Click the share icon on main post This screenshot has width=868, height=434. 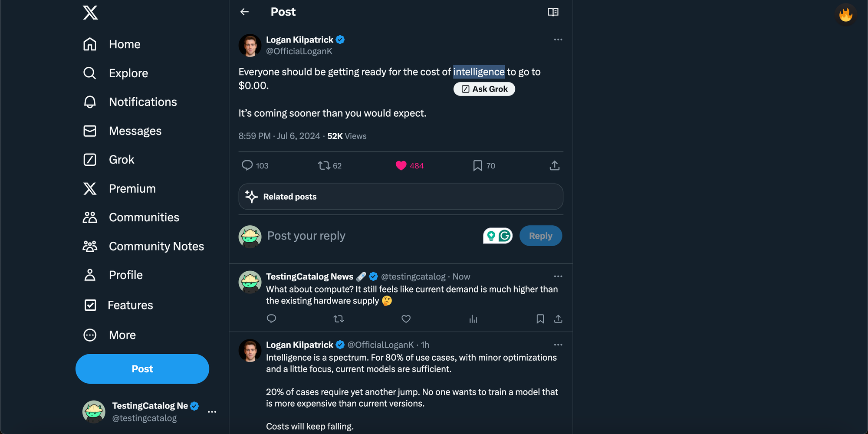554,166
